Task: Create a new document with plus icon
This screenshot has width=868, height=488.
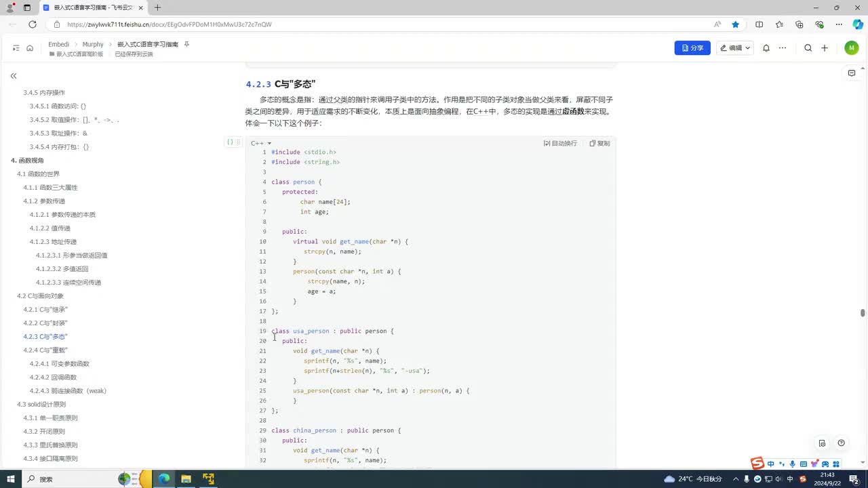Action: [825, 48]
